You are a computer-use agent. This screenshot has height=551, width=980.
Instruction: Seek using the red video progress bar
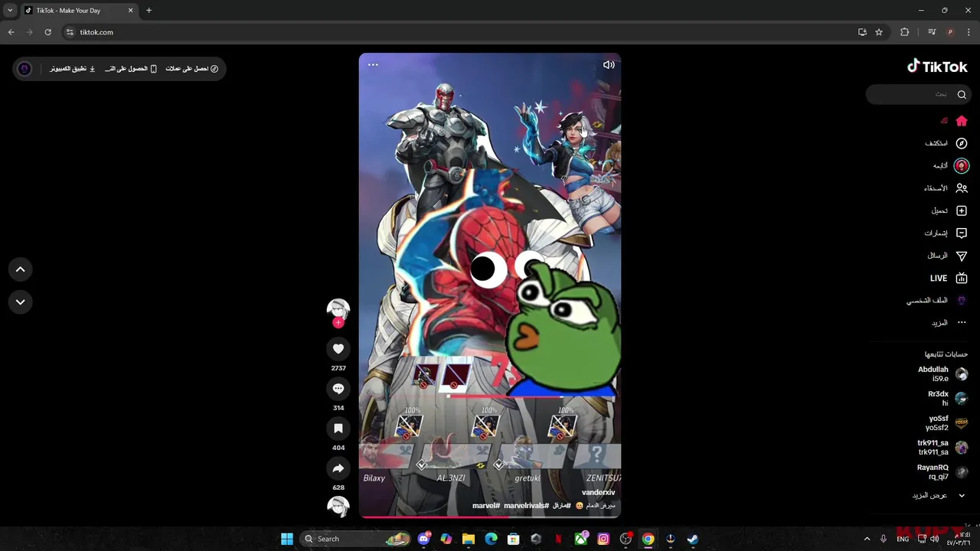tap(490, 517)
